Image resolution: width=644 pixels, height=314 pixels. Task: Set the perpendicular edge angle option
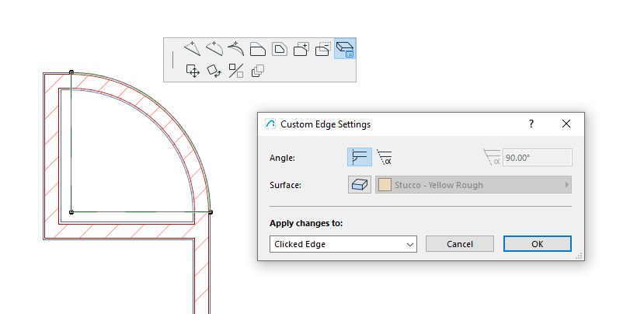click(x=360, y=158)
